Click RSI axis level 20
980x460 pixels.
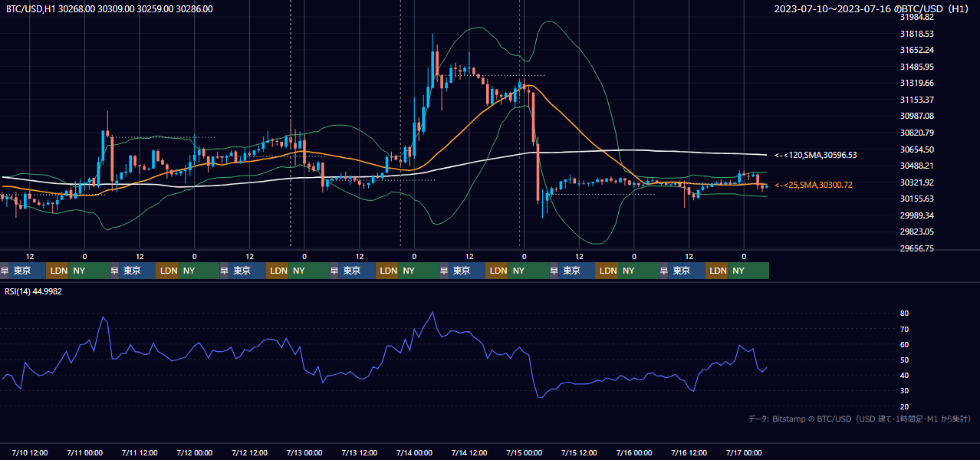click(x=905, y=406)
